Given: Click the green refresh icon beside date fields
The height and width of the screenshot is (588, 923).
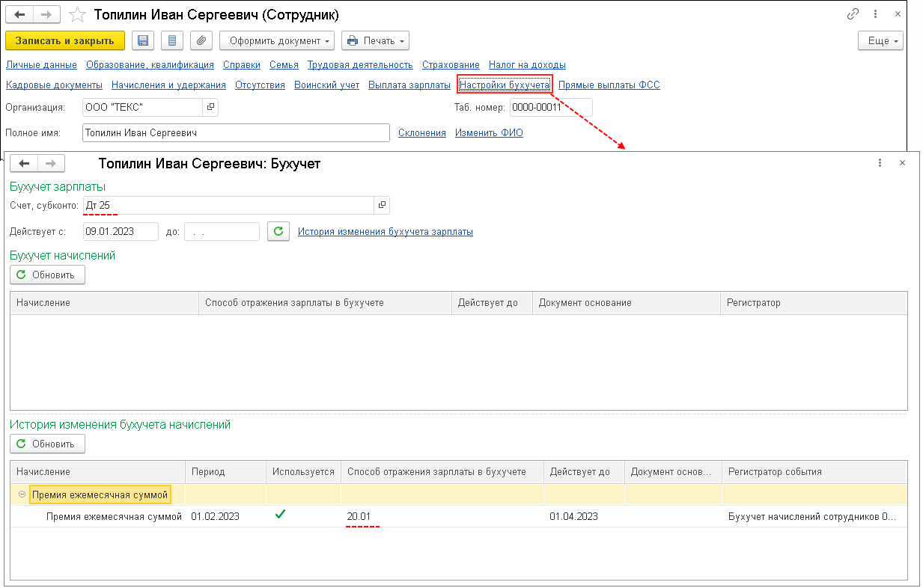Looking at the screenshot, I should [x=278, y=231].
